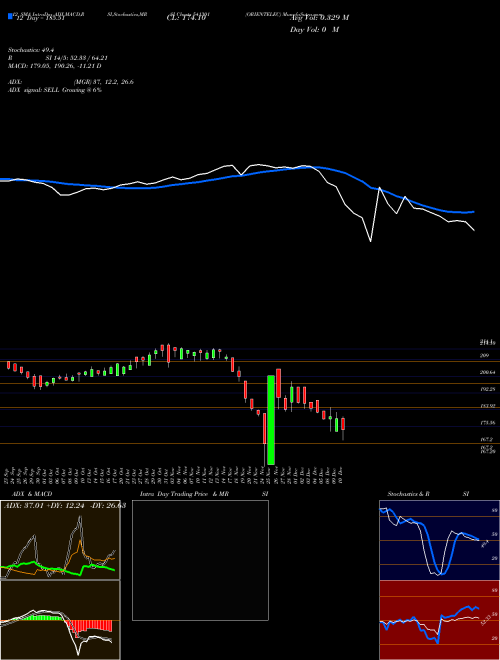Viewport: 500px width, 660px height.
Task: Click the MACD histogram panel with red bars
Action: [60, 620]
